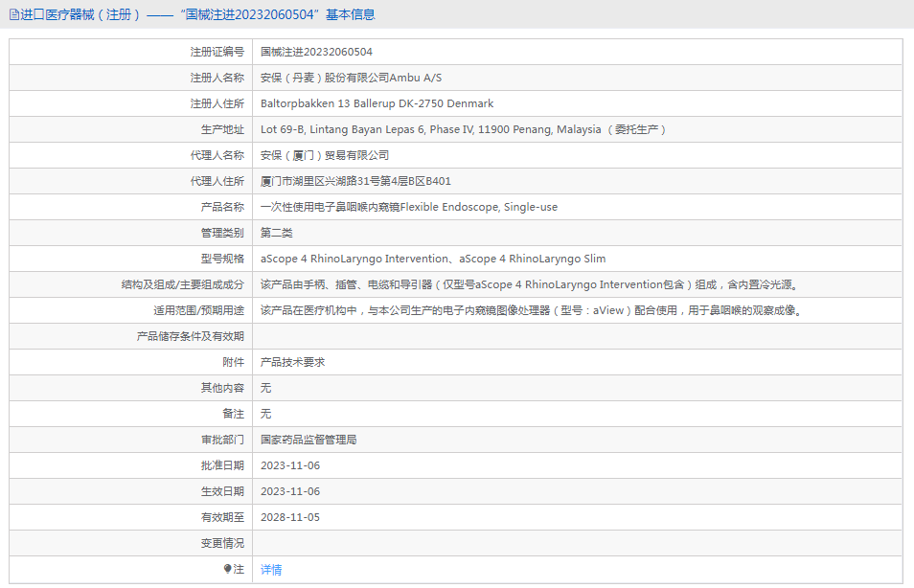Click the 注册证编号 row label
The image size is (914, 588).
pos(217,52)
